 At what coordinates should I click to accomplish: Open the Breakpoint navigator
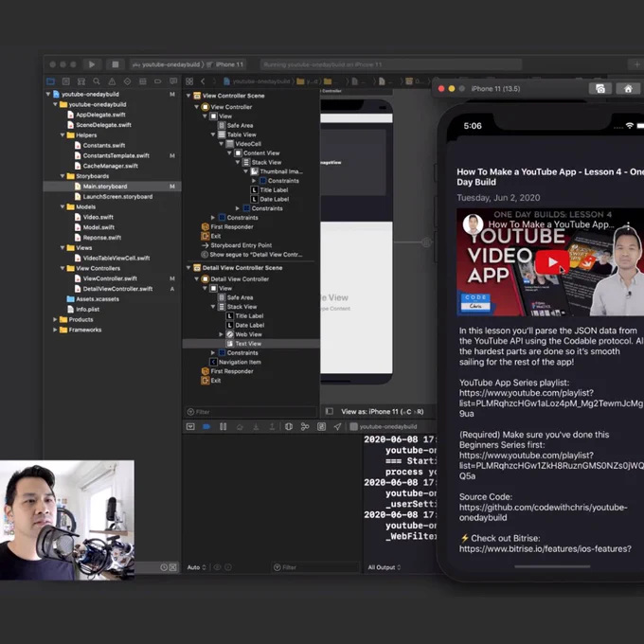[x=158, y=81]
